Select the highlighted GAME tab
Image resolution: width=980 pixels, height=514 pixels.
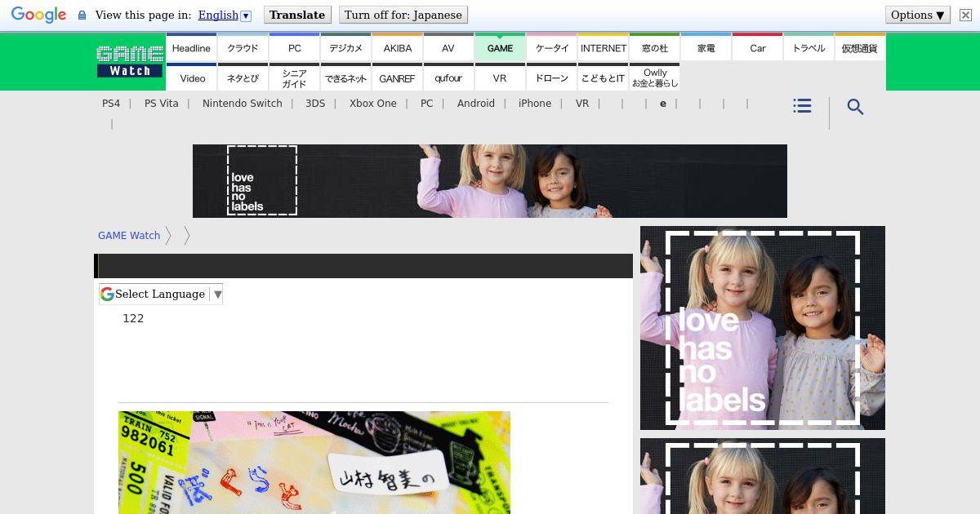(x=500, y=48)
